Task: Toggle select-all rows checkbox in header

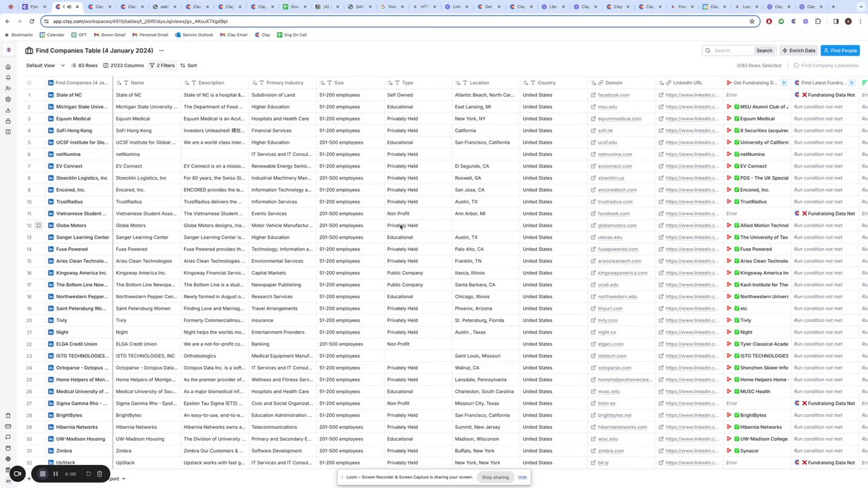Action: pos(29,83)
